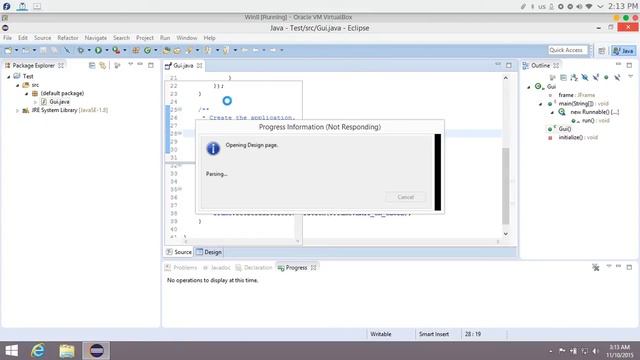Click the Run Last Tool icon

pos(116,50)
